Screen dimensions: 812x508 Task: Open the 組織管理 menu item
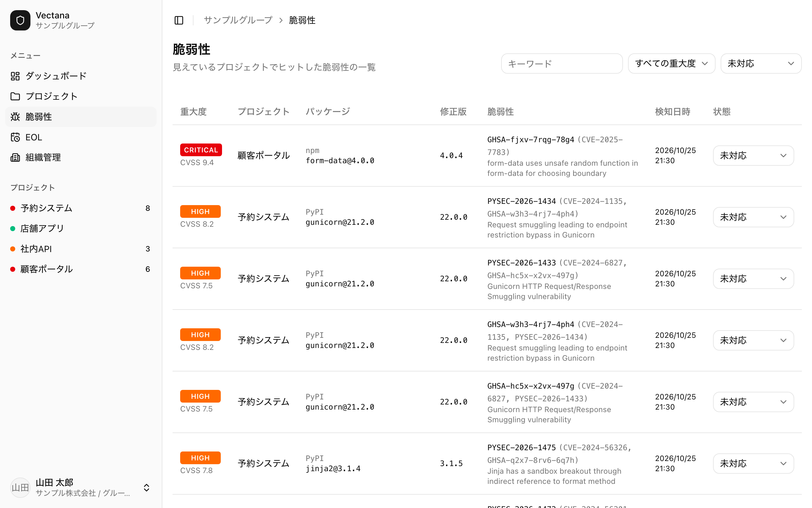pyautogui.click(x=81, y=157)
